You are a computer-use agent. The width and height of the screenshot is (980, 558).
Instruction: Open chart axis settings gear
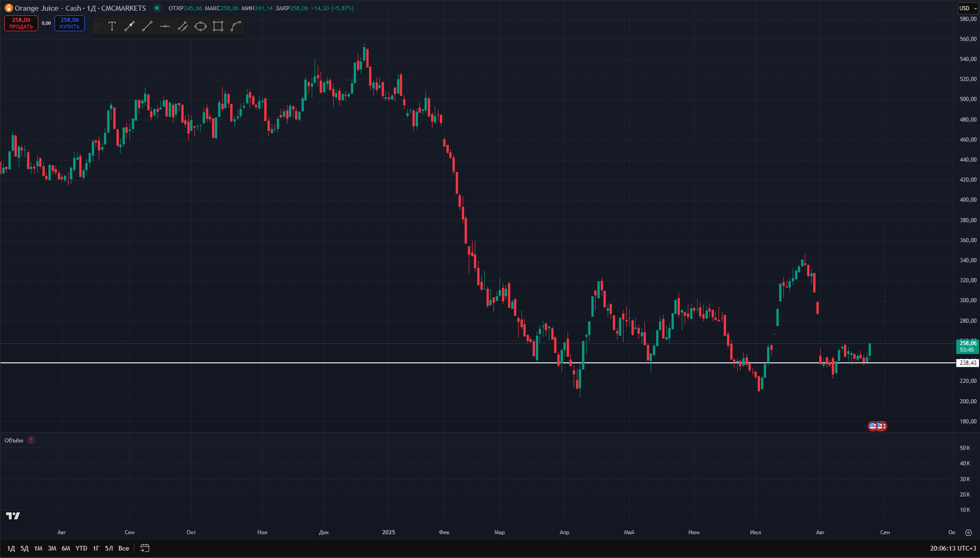(x=969, y=532)
